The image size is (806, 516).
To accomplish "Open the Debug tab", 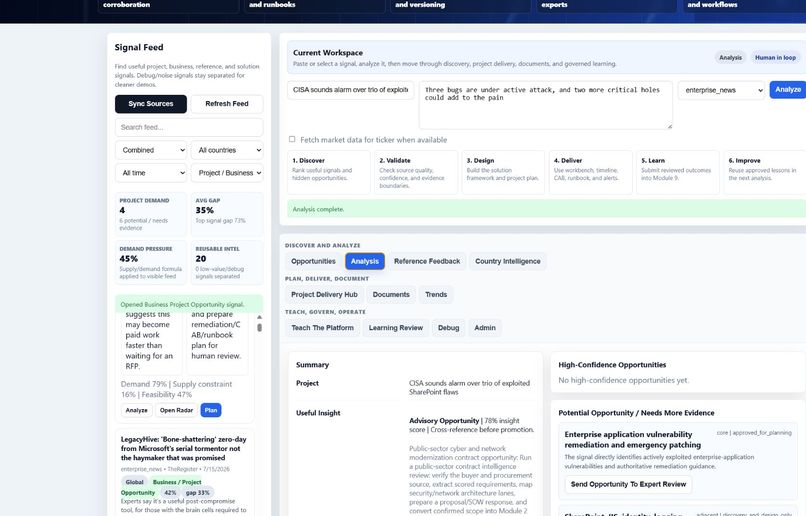I will click(x=449, y=328).
